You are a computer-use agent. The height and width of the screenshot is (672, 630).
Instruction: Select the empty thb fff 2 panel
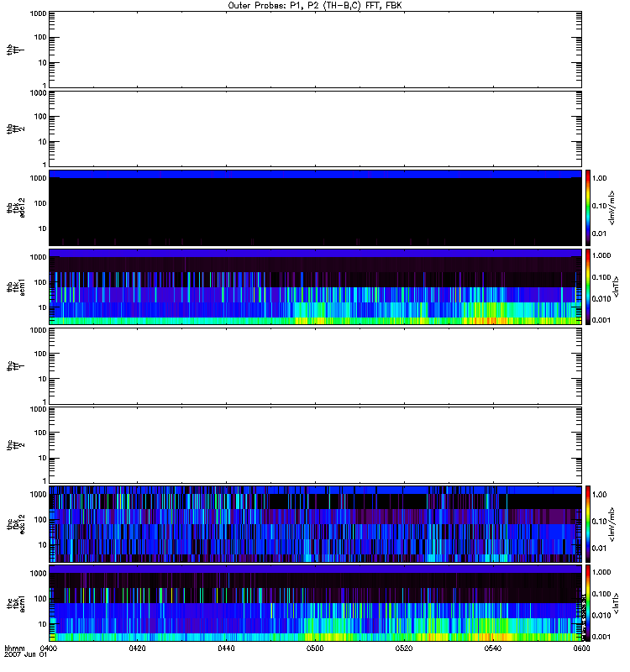[315, 129]
